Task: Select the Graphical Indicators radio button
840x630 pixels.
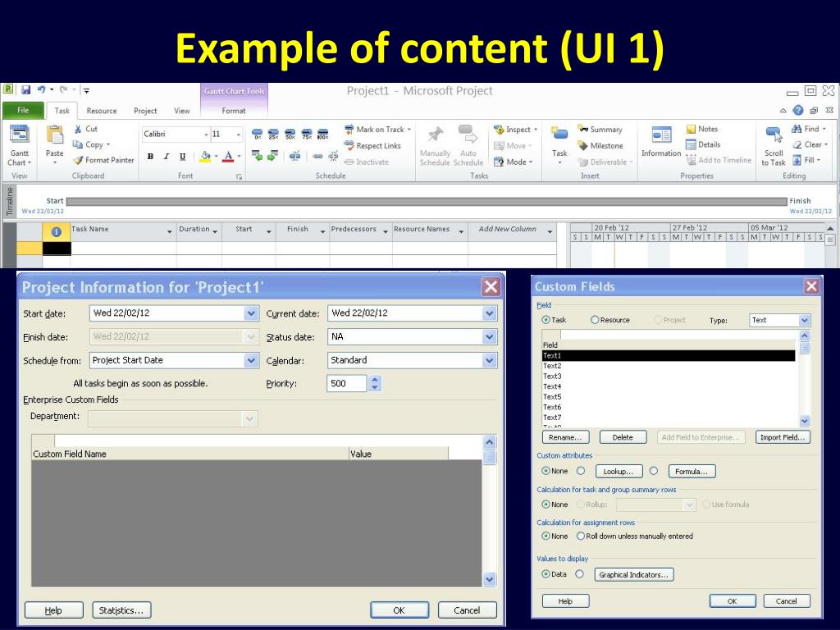Action: (x=579, y=573)
